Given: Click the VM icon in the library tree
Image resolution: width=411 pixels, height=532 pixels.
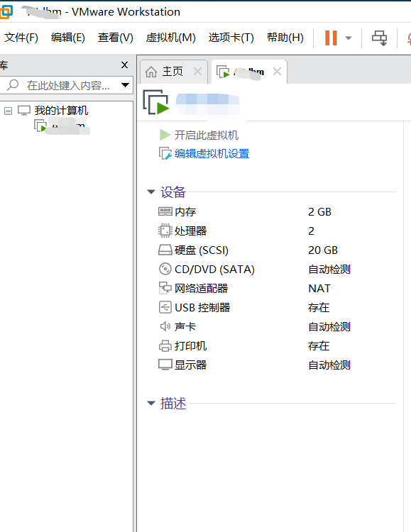Looking at the screenshot, I should (40, 125).
